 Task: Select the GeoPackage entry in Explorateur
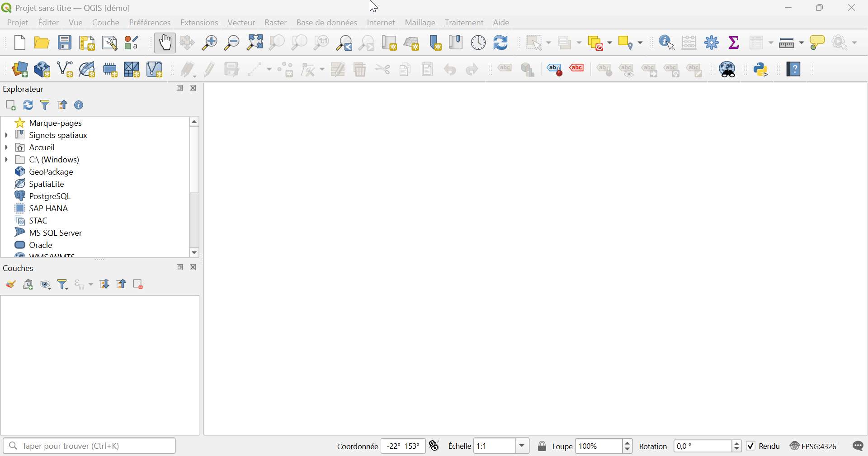click(51, 172)
